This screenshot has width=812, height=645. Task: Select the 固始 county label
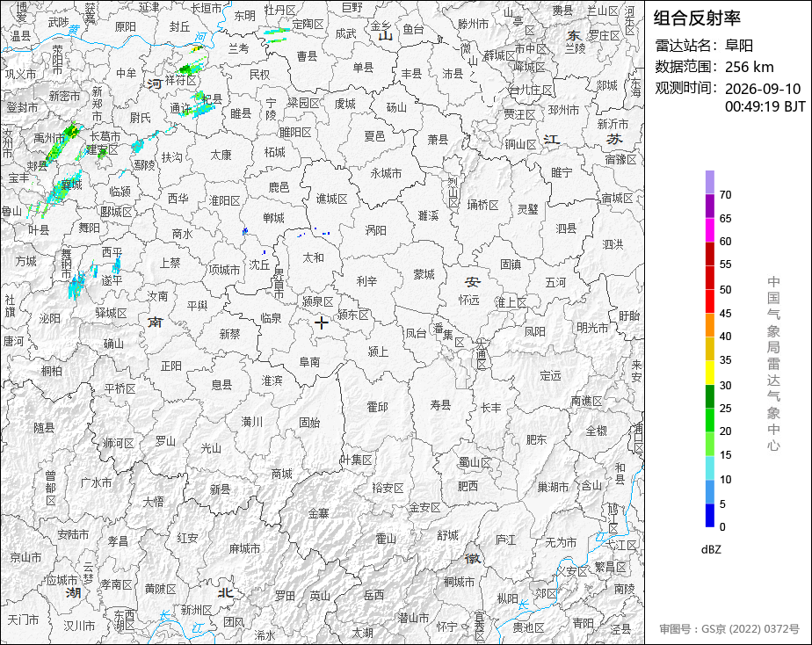pos(309,423)
